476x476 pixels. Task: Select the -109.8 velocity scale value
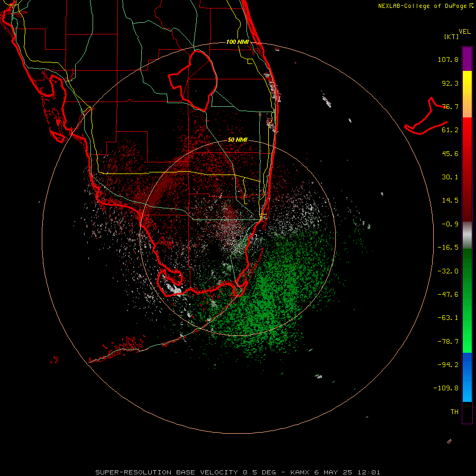[x=446, y=388]
